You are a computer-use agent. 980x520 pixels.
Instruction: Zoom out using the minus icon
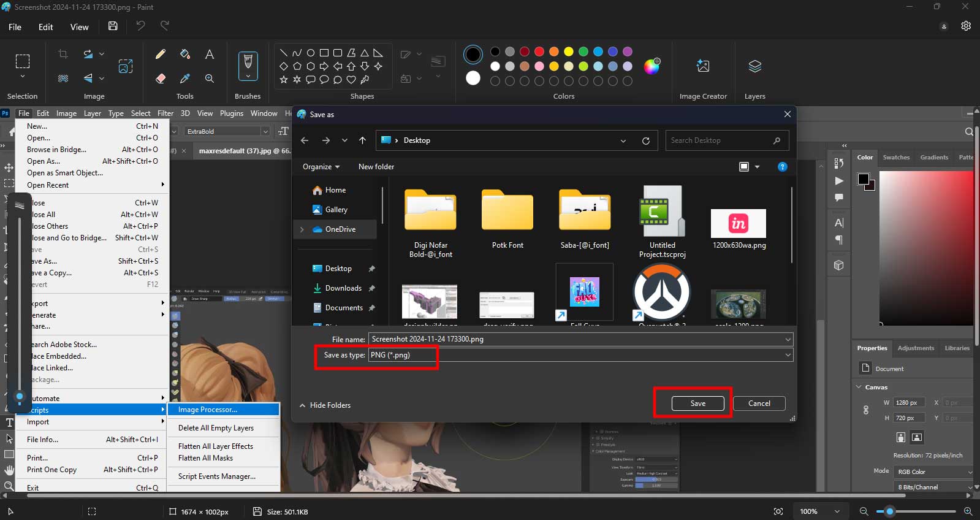coord(864,511)
